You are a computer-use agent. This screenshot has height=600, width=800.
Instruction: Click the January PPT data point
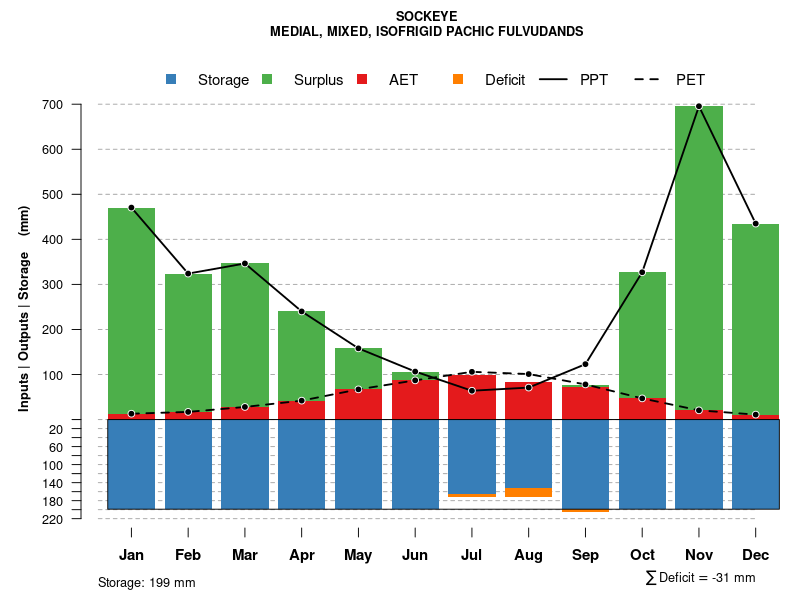[x=131, y=208]
